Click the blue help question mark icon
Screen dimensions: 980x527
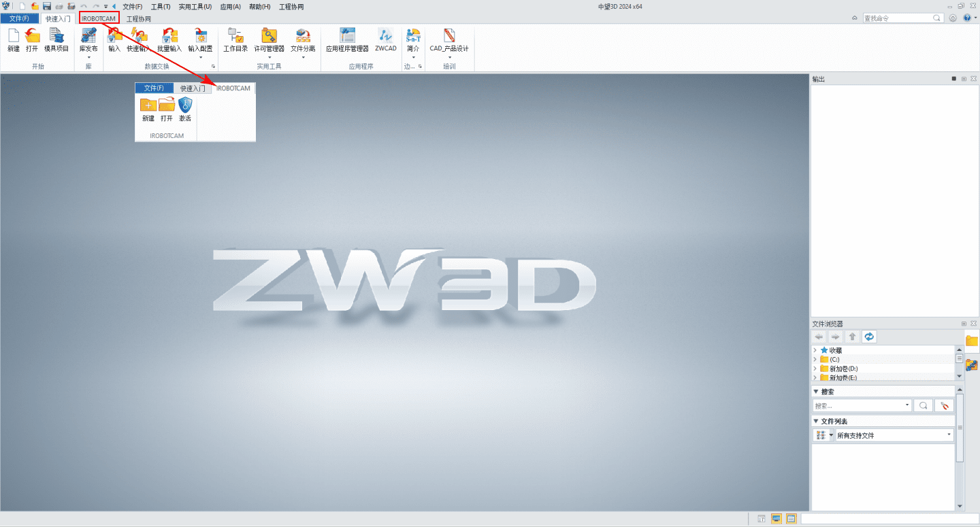pyautogui.click(x=966, y=18)
